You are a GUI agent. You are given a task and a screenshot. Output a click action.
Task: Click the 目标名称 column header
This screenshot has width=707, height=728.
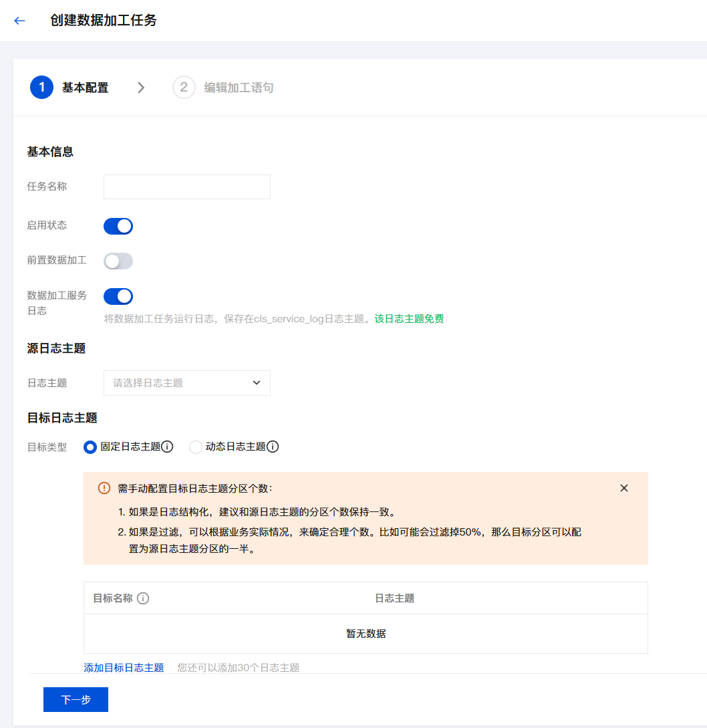tap(113, 598)
